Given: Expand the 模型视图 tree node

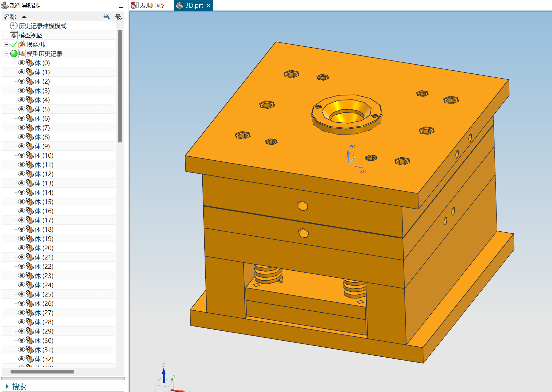Looking at the screenshot, I should [6, 35].
